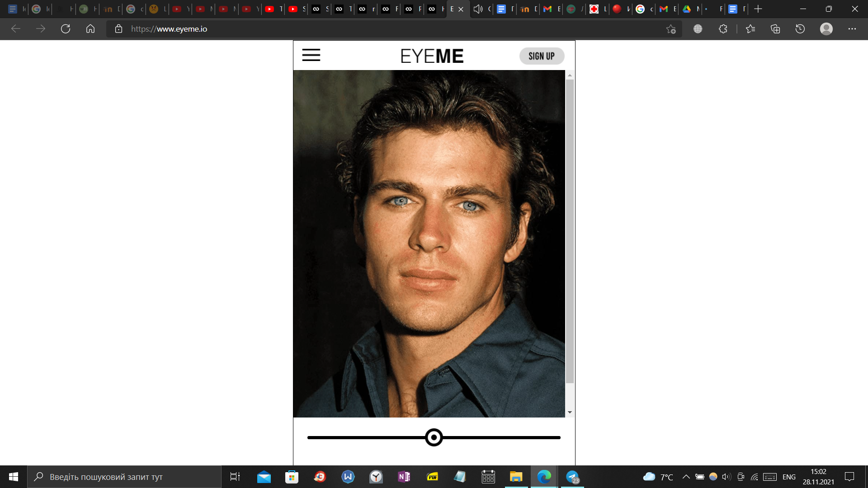The image size is (868, 488).
Task: Open the Favorites list
Action: (x=750, y=29)
